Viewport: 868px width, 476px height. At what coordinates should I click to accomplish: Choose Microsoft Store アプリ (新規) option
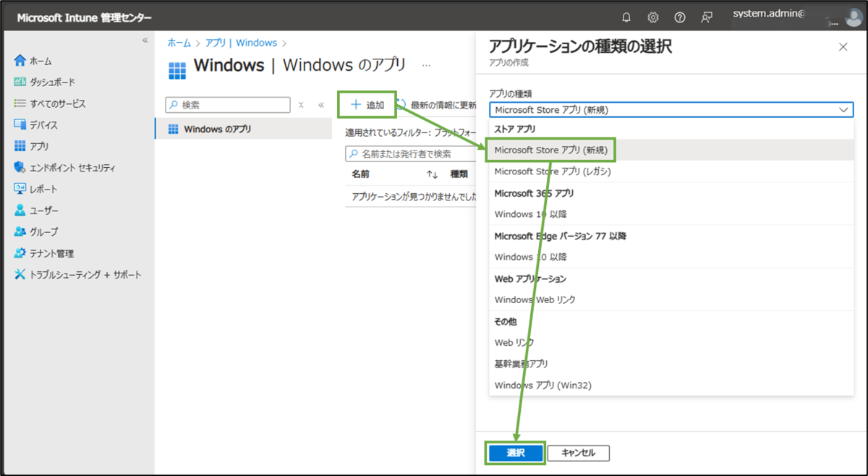coord(672,150)
